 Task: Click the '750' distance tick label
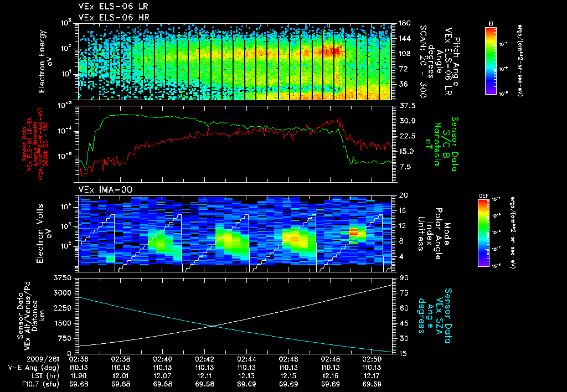[64, 338]
